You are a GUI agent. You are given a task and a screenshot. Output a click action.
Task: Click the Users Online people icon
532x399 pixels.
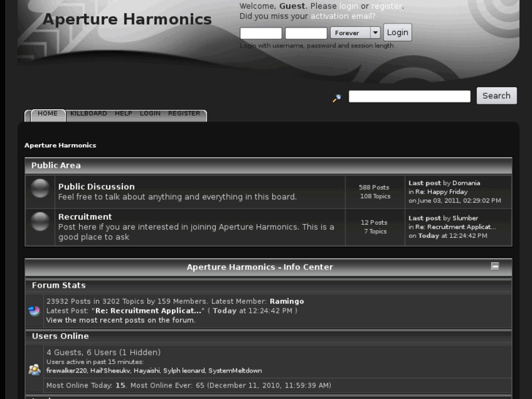coord(34,370)
